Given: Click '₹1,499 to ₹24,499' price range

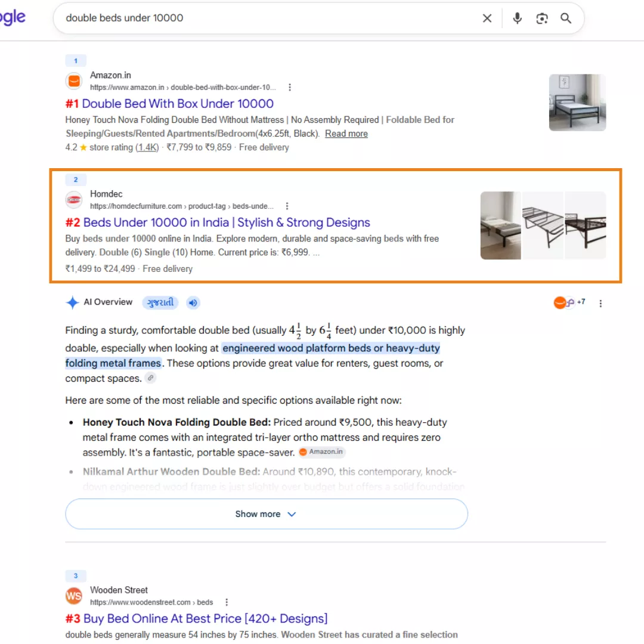Looking at the screenshot, I should 100,268.
